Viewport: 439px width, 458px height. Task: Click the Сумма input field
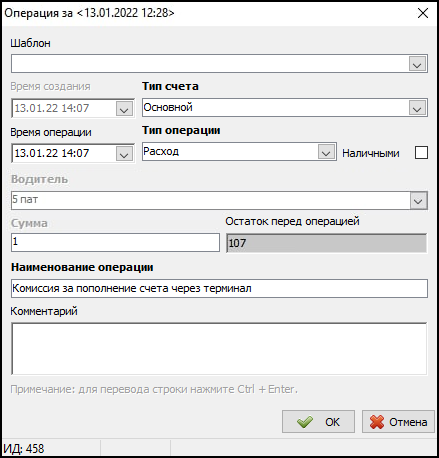[x=115, y=242]
